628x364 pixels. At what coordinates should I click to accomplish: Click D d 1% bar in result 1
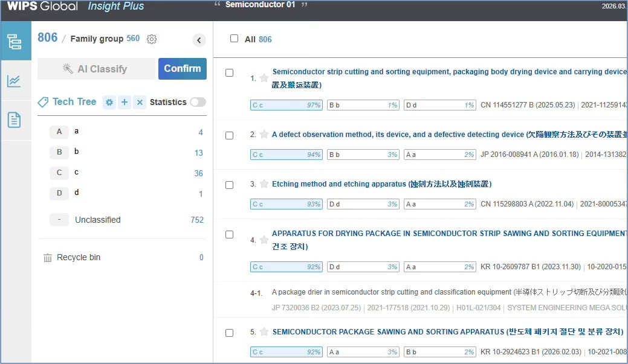(x=440, y=105)
